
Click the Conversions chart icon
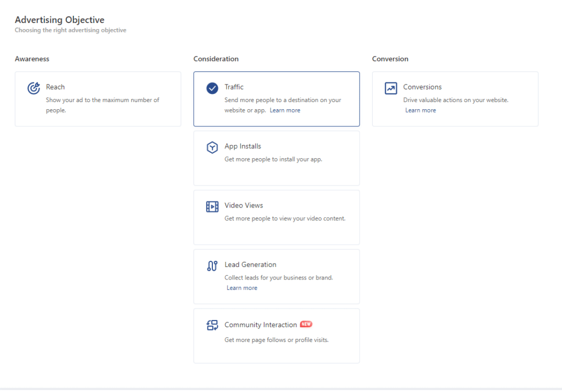[391, 88]
